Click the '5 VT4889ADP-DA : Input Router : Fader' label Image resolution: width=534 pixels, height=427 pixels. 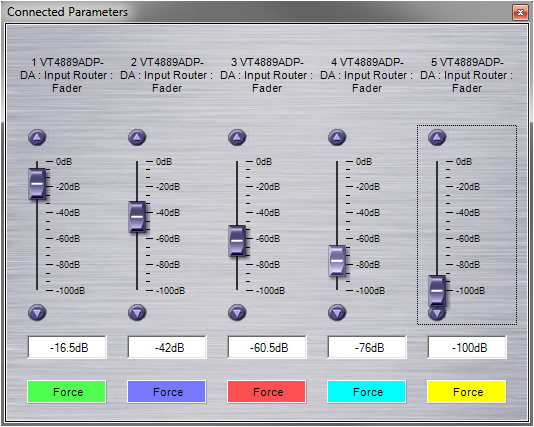[467, 75]
